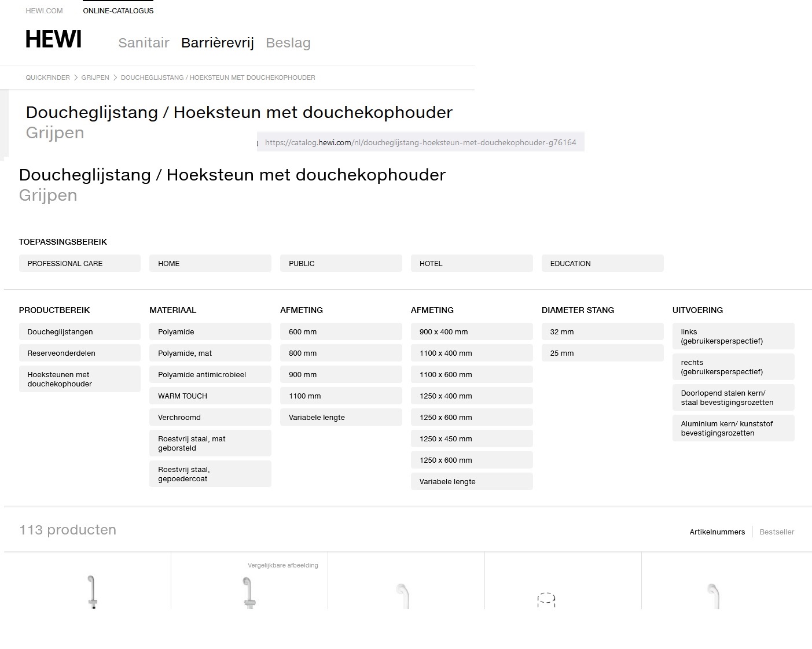Choose the Education application filter
The image size is (812, 649).
click(602, 263)
